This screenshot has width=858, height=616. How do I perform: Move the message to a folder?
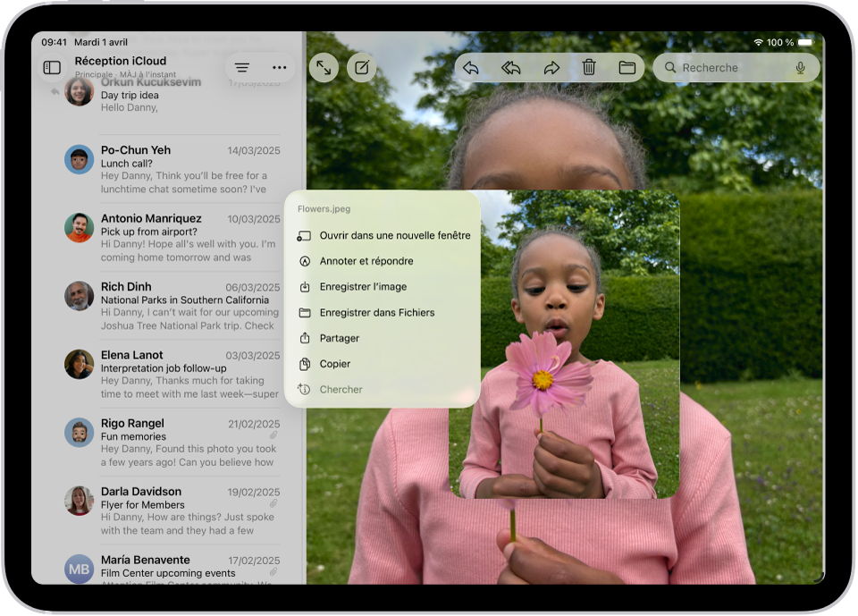(x=627, y=68)
